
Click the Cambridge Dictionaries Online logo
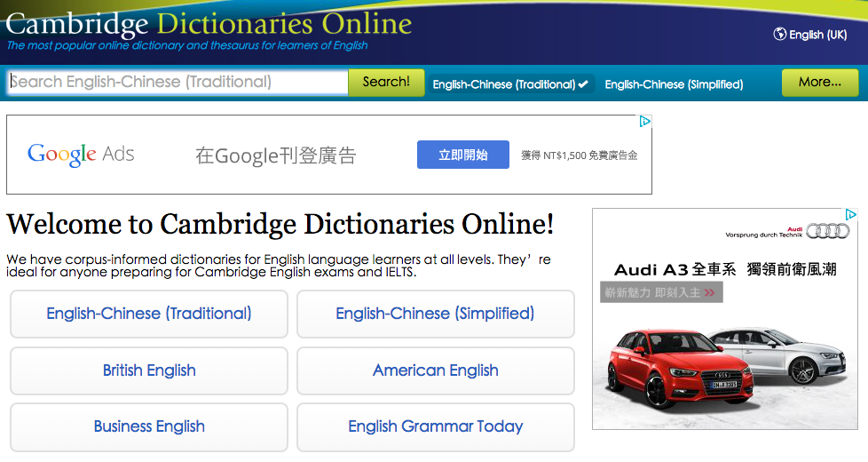point(209,23)
